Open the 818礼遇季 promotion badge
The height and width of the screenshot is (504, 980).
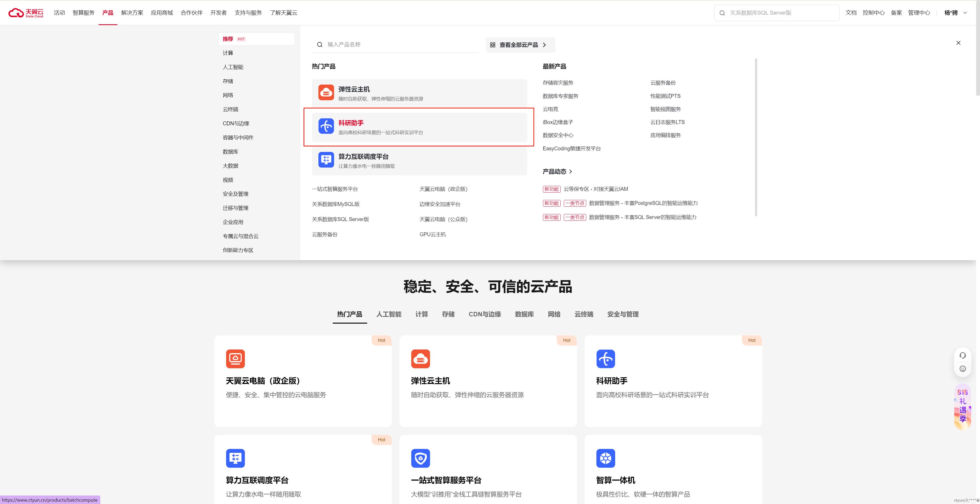(963, 407)
